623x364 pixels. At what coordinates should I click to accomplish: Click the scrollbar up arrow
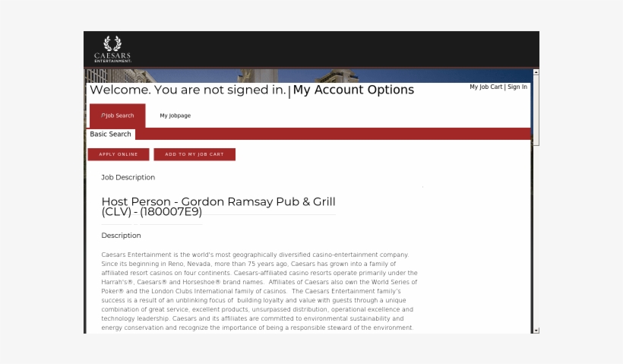pos(536,72)
